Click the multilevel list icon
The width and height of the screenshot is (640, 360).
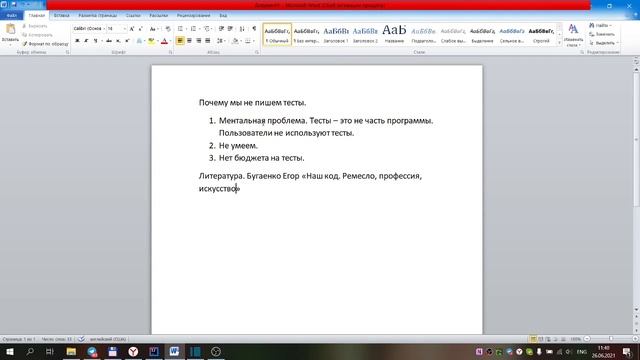tap(207, 29)
